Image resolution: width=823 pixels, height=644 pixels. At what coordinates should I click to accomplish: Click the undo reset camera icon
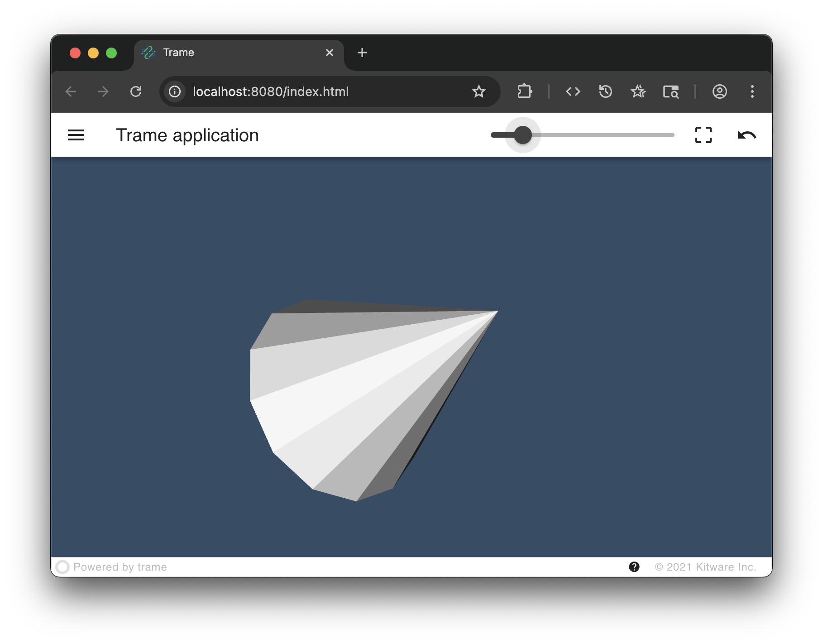[746, 135]
